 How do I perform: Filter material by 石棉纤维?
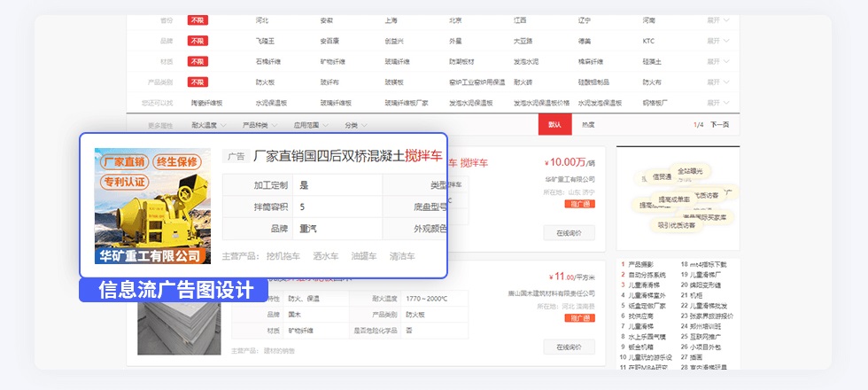(267, 61)
